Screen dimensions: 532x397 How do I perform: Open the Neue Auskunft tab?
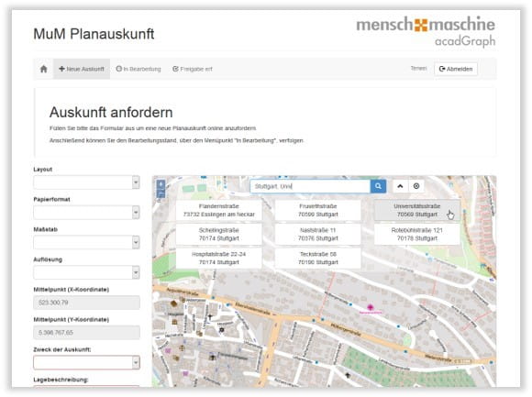[82, 69]
